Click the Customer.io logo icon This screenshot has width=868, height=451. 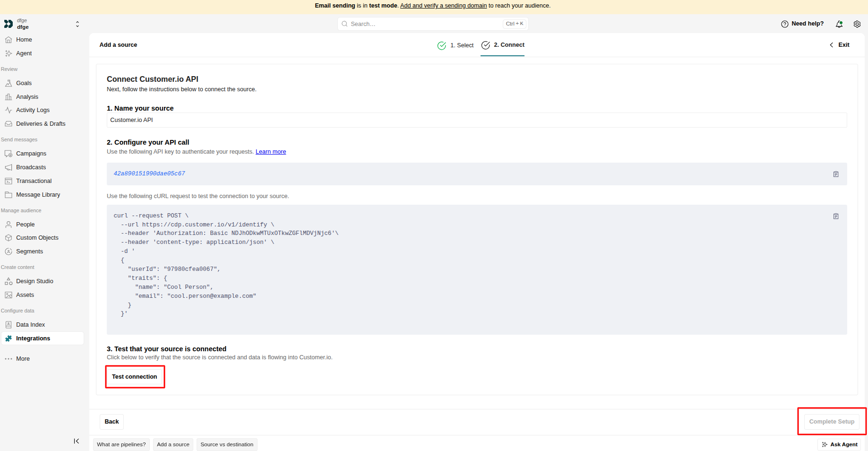(9, 24)
